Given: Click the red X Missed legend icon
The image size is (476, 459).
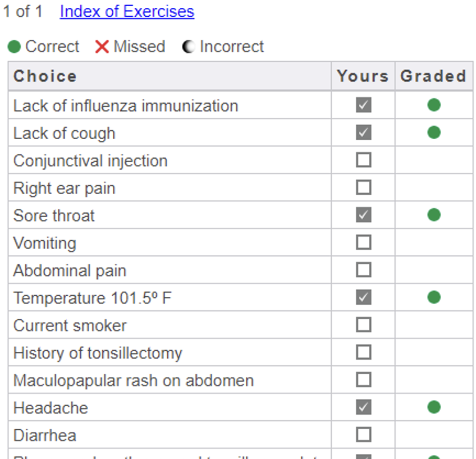Looking at the screenshot, I should [102, 47].
